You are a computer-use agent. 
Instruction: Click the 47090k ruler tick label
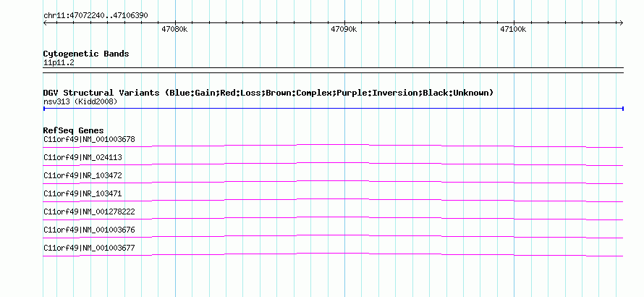coord(344,29)
